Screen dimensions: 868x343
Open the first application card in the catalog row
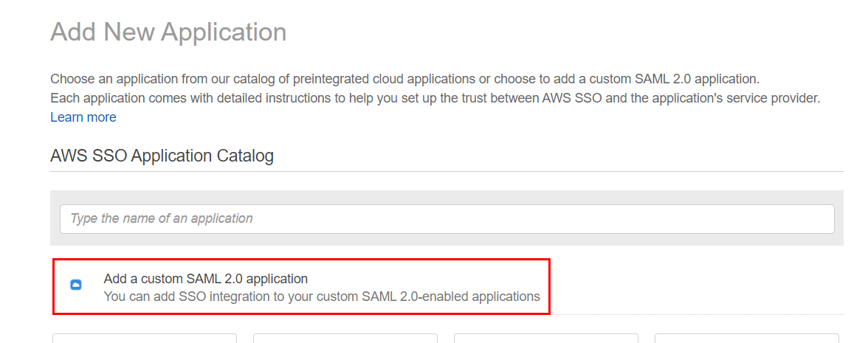coord(145,338)
